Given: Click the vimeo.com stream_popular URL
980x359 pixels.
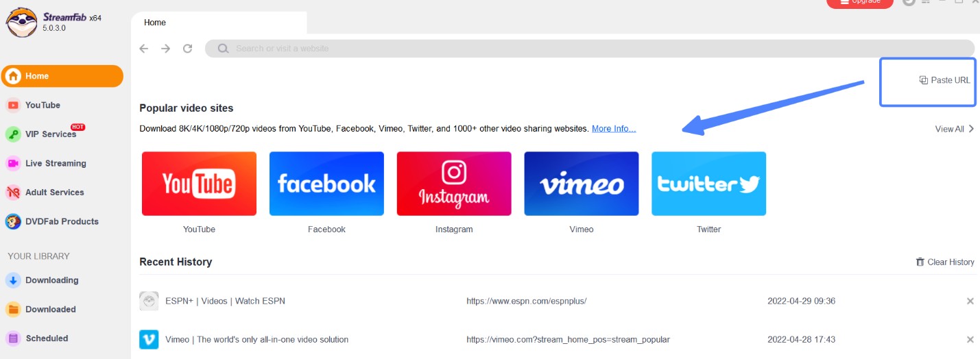Looking at the screenshot, I should tap(568, 339).
